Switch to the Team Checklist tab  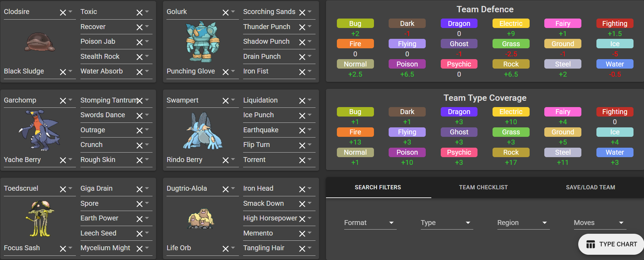pyautogui.click(x=483, y=188)
